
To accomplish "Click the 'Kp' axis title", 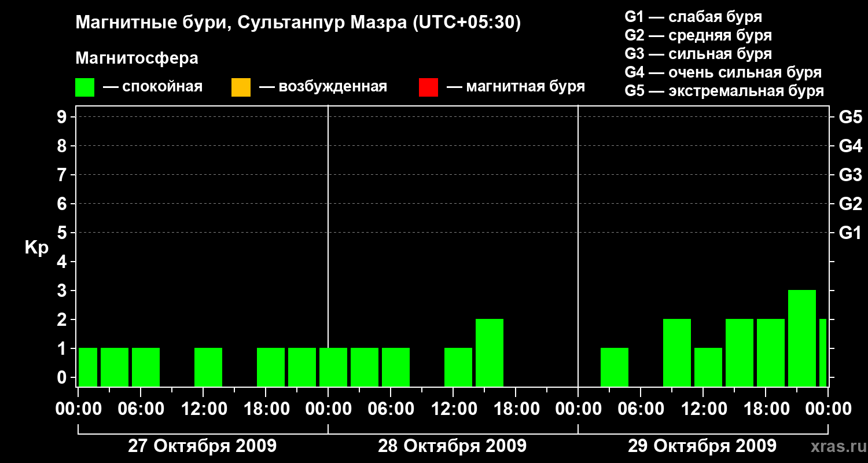I will tap(36, 248).
